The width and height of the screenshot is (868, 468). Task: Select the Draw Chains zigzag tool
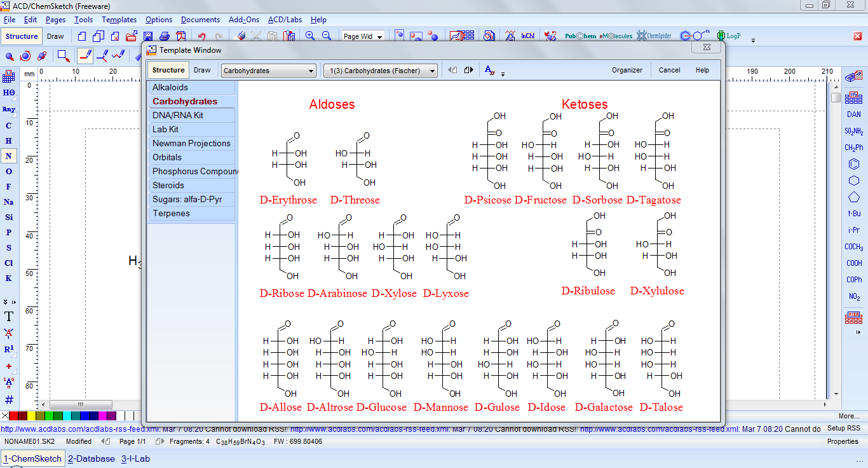[x=118, y=55]
